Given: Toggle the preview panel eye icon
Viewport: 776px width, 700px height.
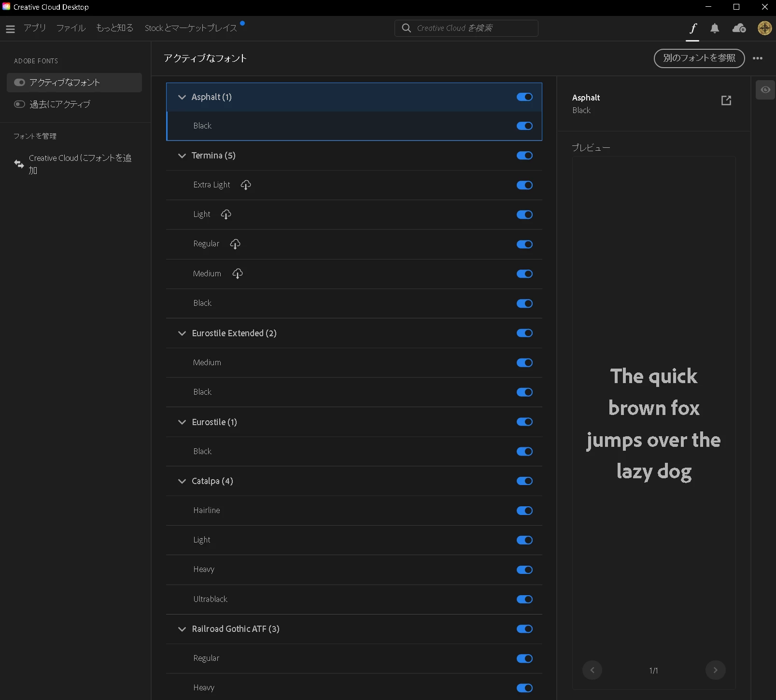Looking at the screenshot, I should 765,90.
